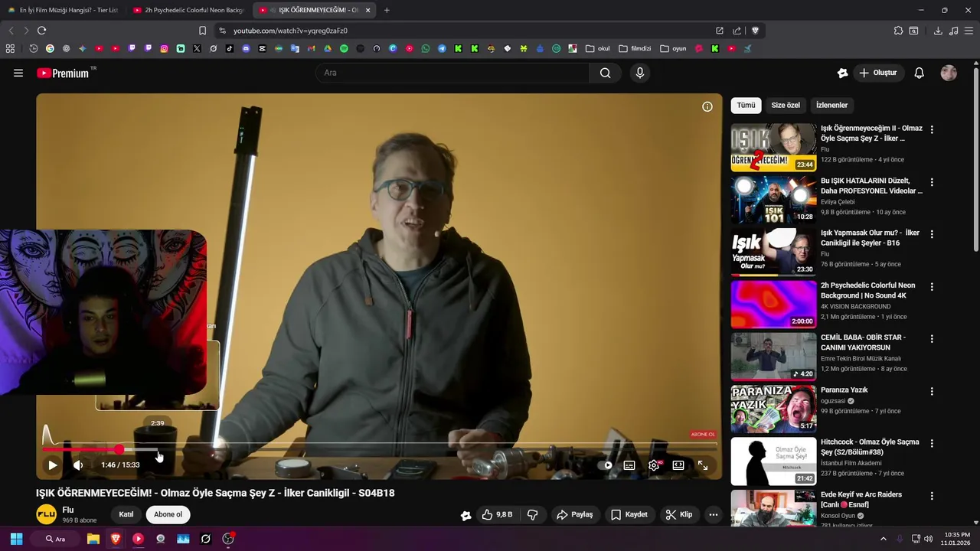The image size is (980, 551).
Task: Select the İzlenenler filter chip
Action: [x=831, y=105]
